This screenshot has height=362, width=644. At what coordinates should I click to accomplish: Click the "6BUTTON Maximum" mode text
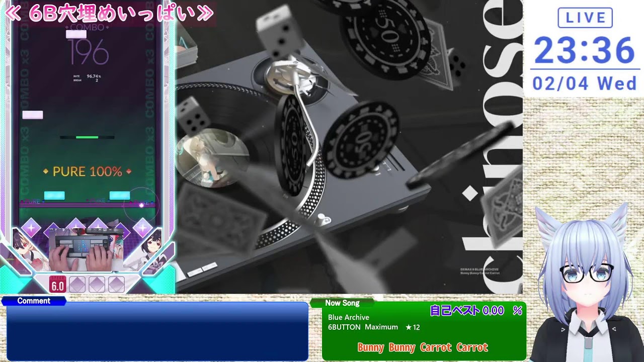363,327
